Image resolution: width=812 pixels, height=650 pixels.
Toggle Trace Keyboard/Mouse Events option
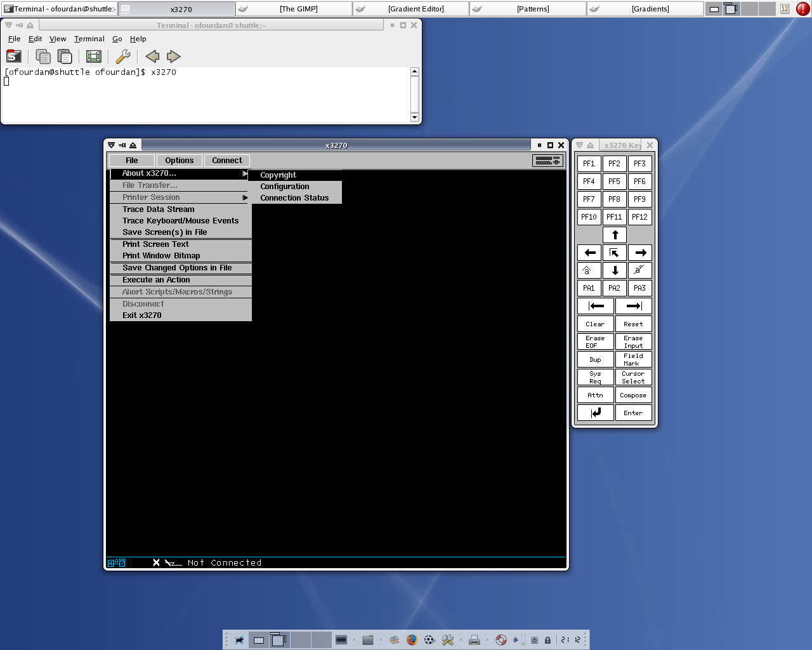coord(180,221)
